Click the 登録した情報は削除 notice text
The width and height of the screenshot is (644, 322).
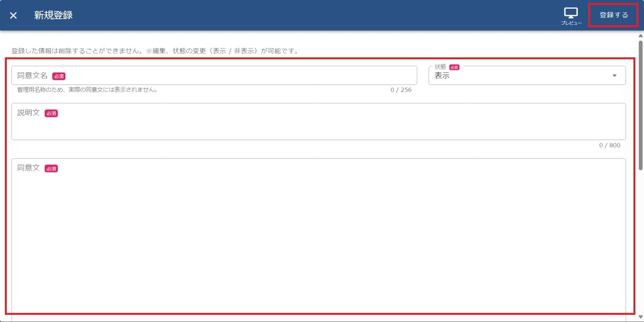pyautogui.click(x=155, y=51)
